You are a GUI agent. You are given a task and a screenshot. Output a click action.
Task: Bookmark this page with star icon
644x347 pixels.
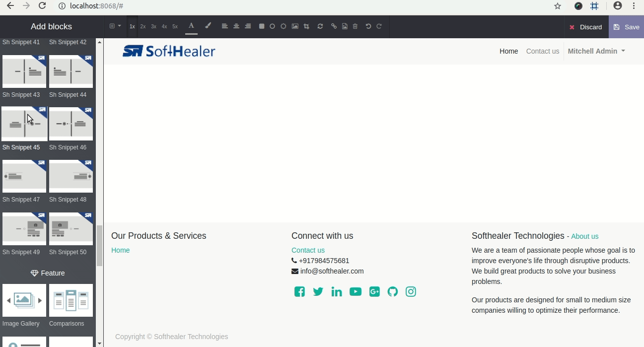coord(558,6)
